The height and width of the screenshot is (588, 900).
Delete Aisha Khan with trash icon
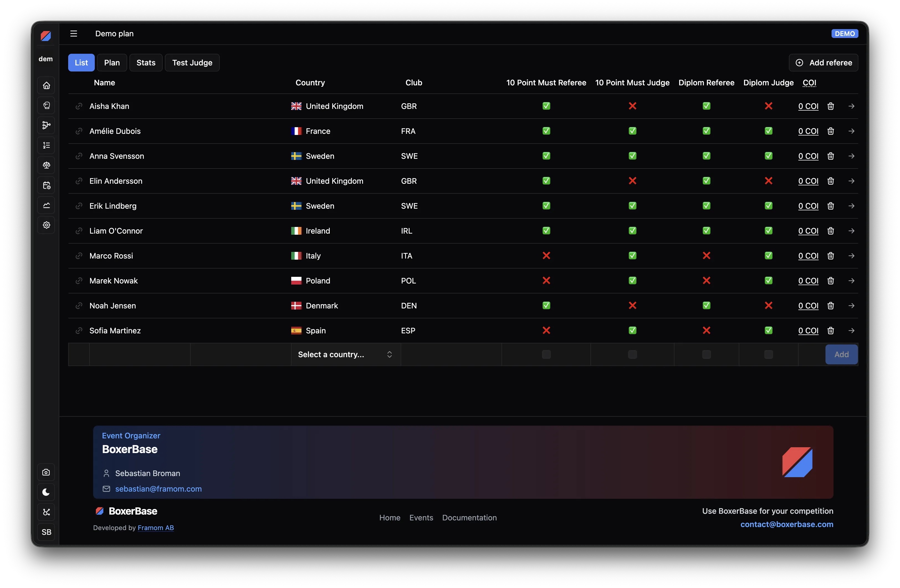pos(830,106)
